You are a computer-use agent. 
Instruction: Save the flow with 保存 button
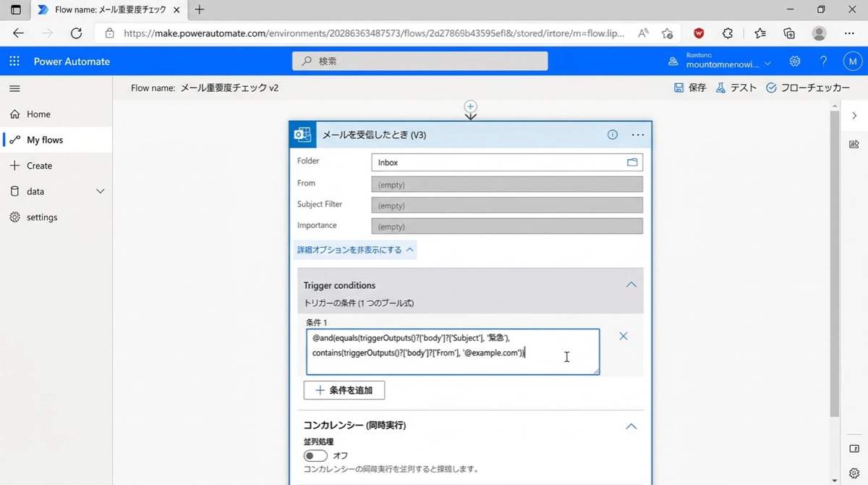coord(690,88)
